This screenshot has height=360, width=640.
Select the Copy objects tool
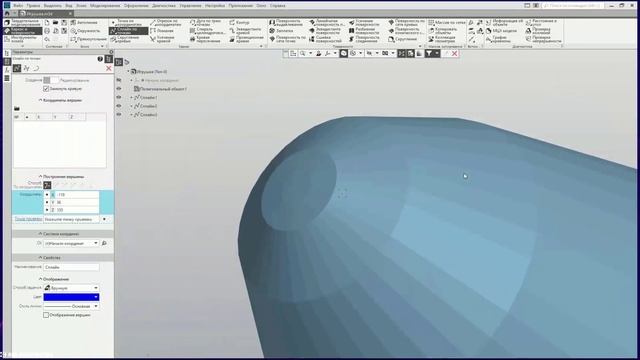click(443, 31)
